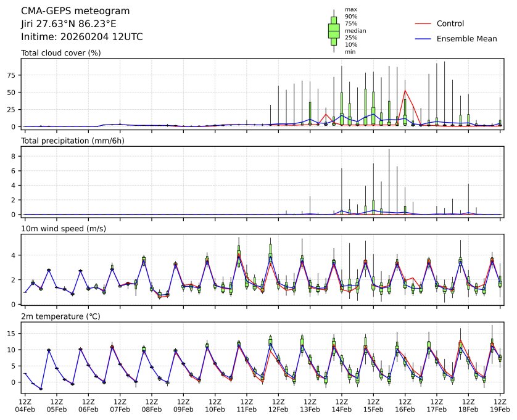Click the red Control line legend sample
This screenshot has height=420, width=517.
[423, 24]
